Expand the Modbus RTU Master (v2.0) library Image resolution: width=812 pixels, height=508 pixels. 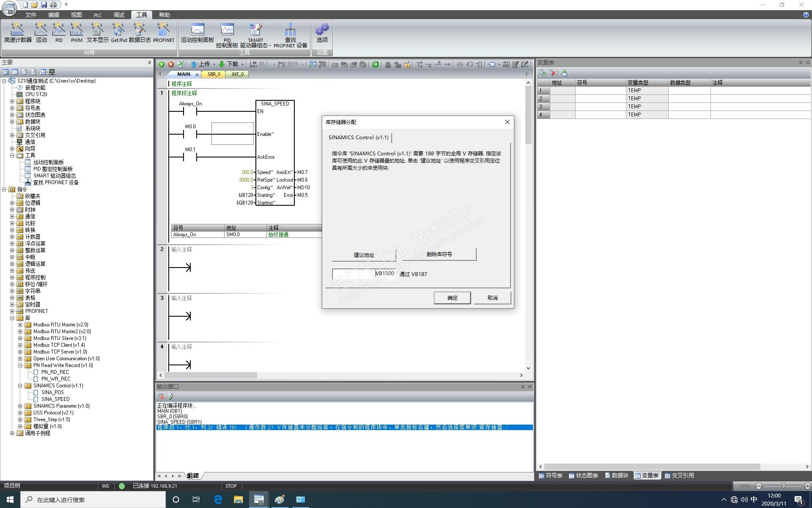tap(20, 325)
